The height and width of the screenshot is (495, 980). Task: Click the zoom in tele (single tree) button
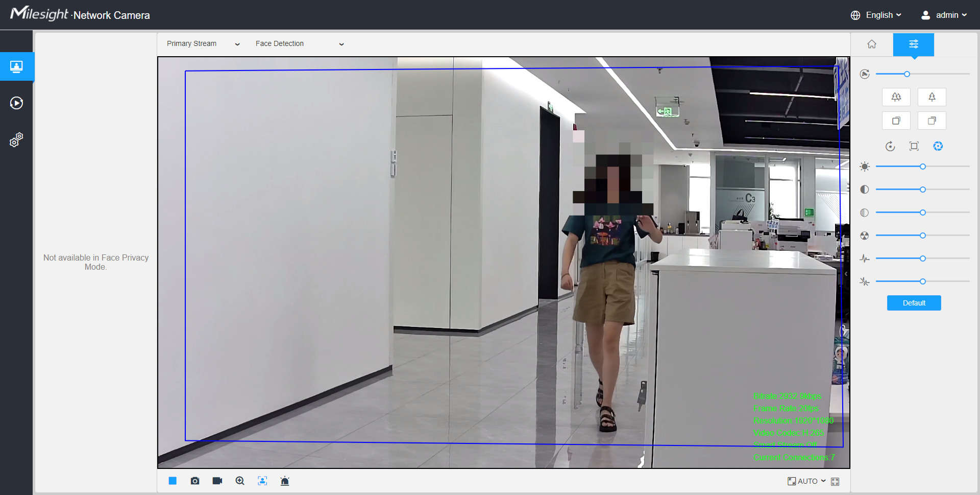(x=932, y=97)
